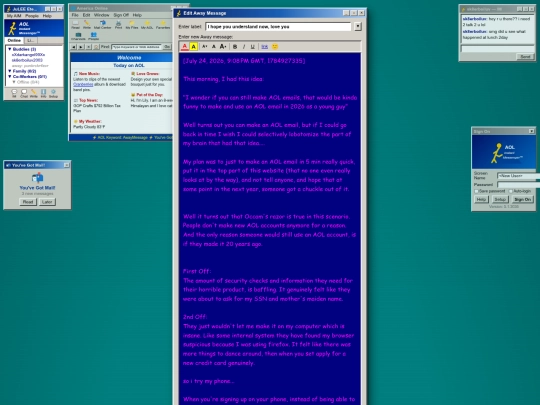The height and width of the screenshot is (405, 540).
Task: Open the People menu in buddy list
Action: click(x=32, y=16)
